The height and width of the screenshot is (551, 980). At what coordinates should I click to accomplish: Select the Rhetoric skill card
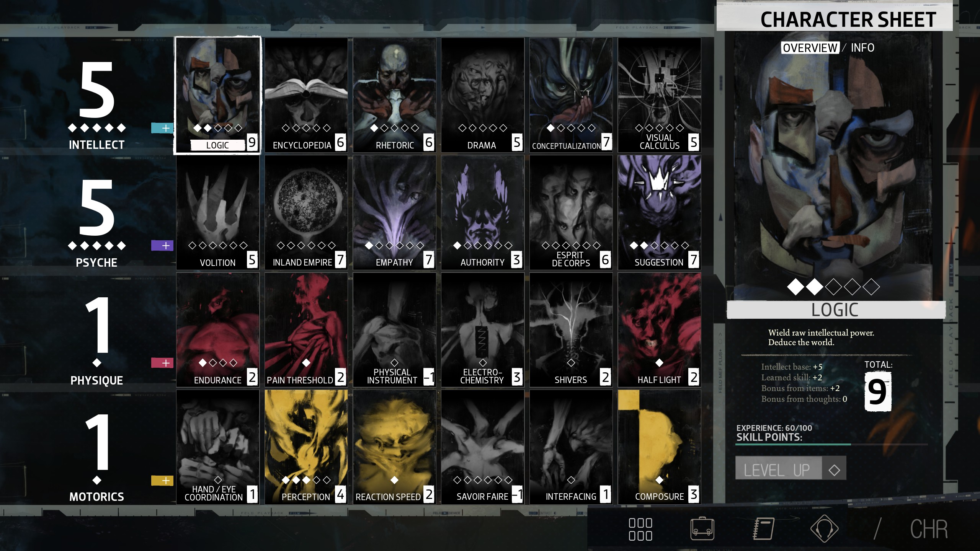tap(394, 95)
